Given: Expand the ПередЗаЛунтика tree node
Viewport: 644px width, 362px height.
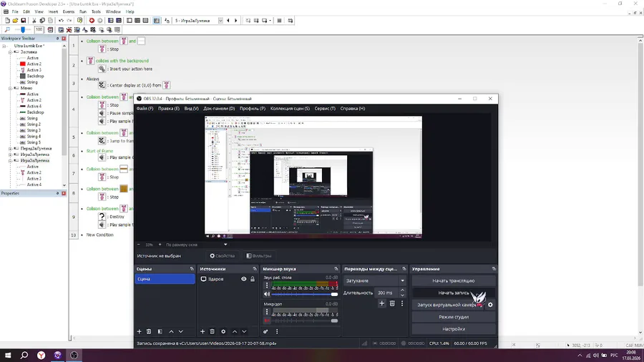Looking at the screenshot, I should tap(10, 149).
